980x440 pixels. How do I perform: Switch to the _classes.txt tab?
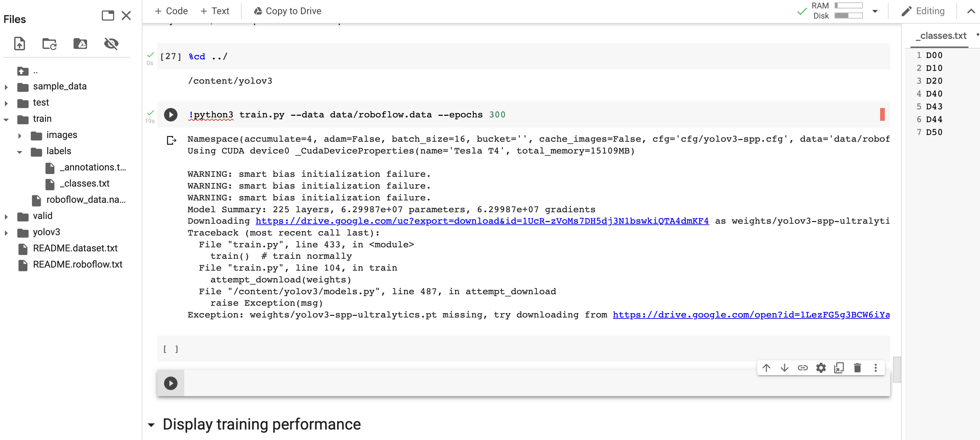coord(941,35)
